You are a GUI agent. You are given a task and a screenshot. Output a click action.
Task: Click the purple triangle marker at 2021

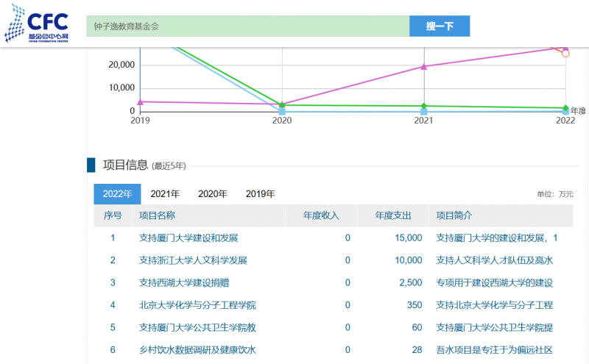click(x=424, y=67)
